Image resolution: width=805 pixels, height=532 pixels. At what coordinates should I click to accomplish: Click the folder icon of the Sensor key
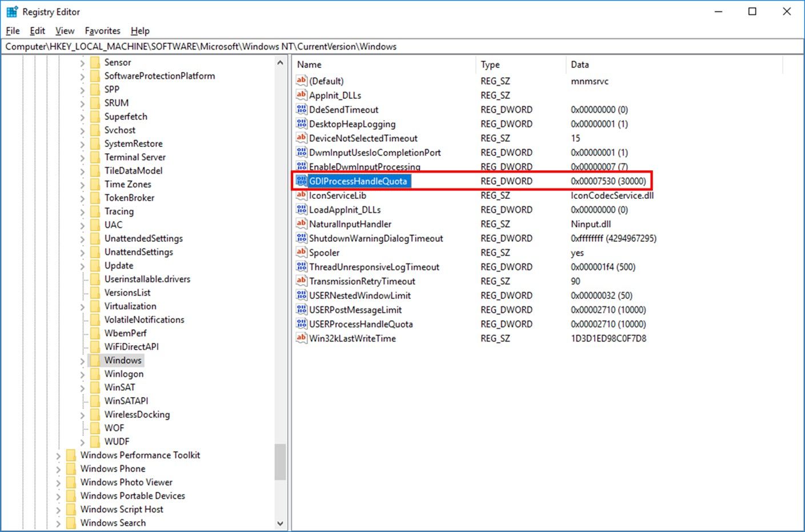95,62
